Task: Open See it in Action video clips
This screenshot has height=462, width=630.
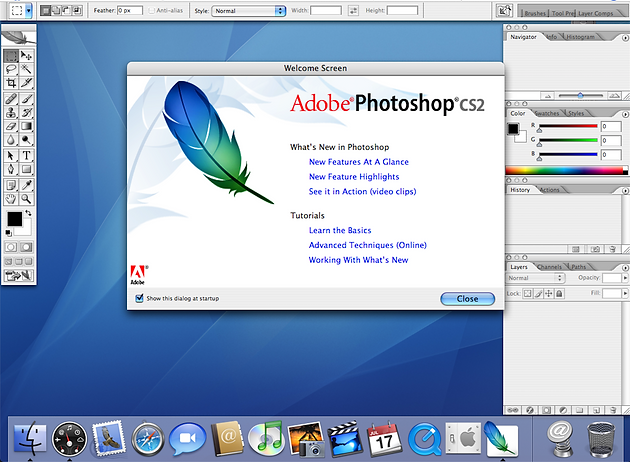Action: (362, 192)
